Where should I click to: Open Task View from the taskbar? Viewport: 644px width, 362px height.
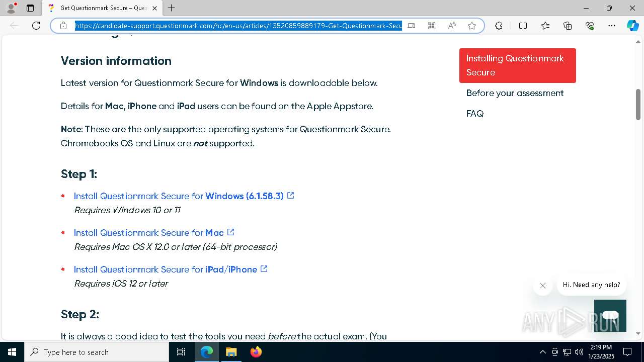(182, 352)
